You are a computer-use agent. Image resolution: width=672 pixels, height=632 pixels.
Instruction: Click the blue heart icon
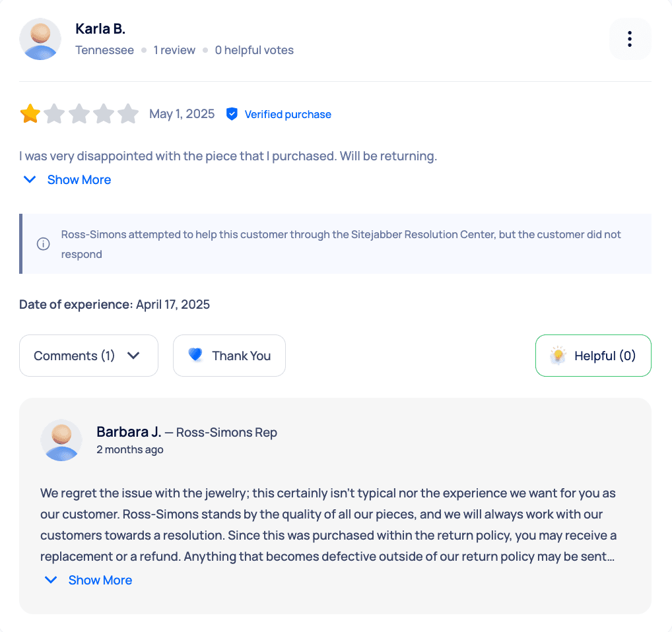[x=195, y=355]
